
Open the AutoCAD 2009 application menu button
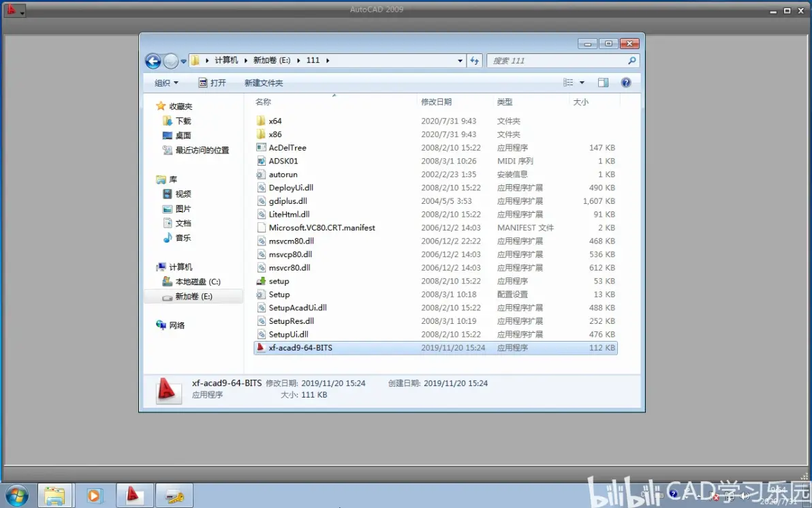(x=14, y=10)
